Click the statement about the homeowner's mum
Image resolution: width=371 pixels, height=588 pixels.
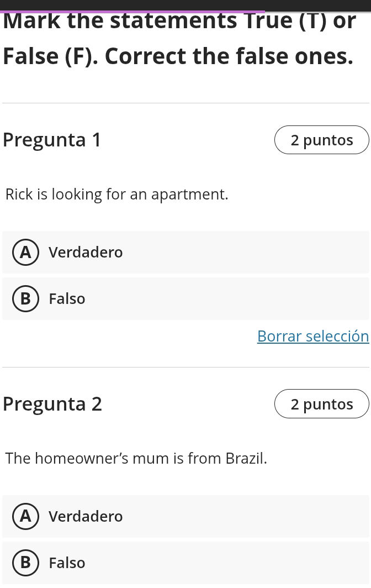point(136,459)
